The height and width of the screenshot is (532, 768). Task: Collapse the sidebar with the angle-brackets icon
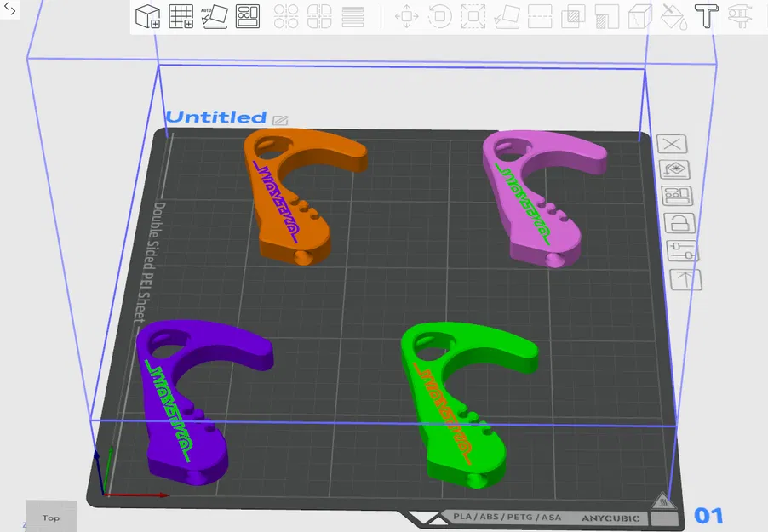(x=9, y=9)
